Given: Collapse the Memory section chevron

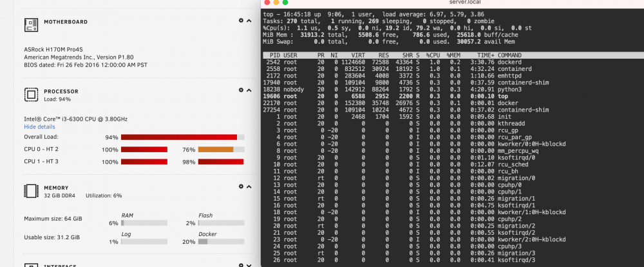Looking at the screenshot, I should pos(249,186).
